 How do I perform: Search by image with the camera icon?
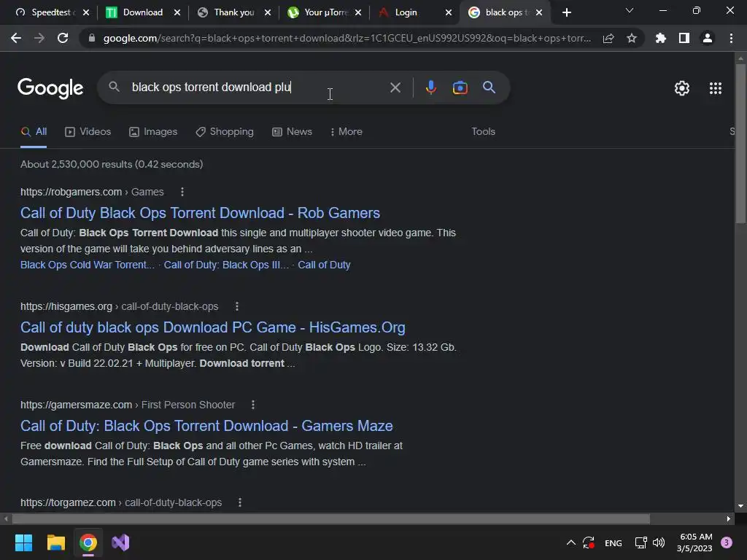460,87
